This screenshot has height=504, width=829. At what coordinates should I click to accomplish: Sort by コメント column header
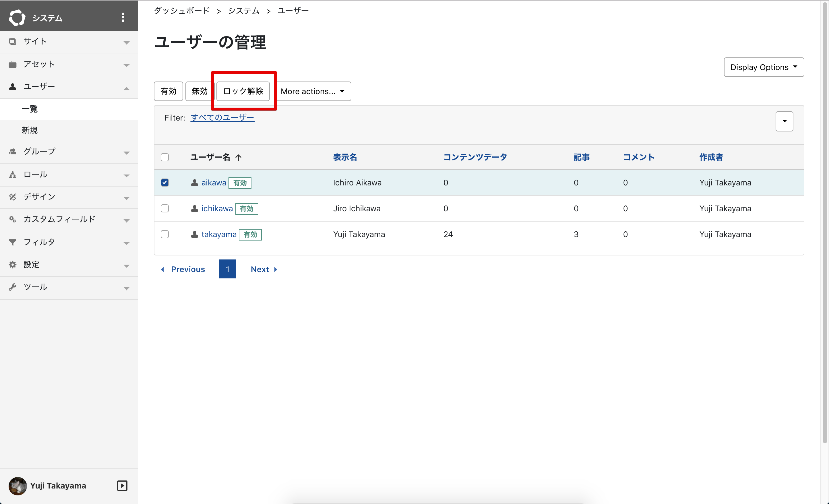(639, 157)
